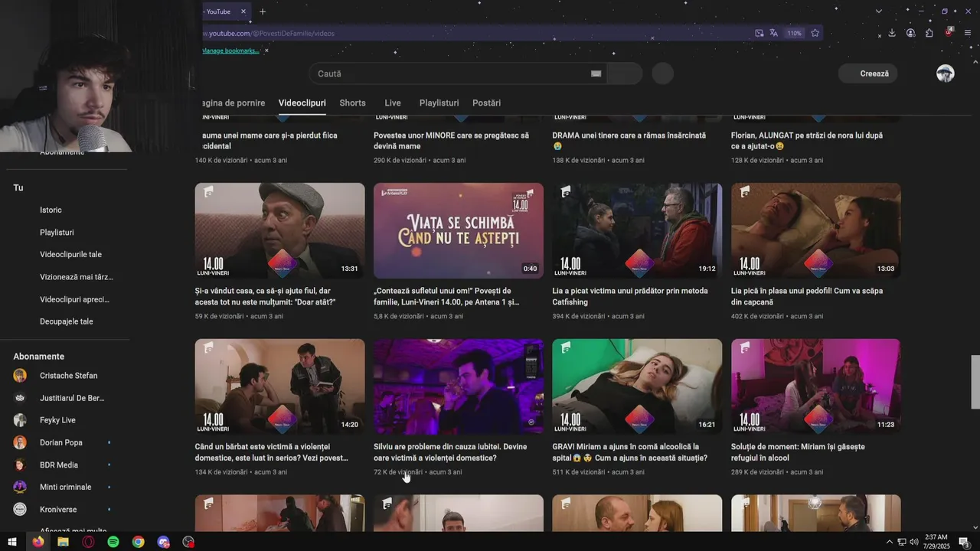
Task: Open video thumbnail with duration 11:23
Action: (816, 386)
